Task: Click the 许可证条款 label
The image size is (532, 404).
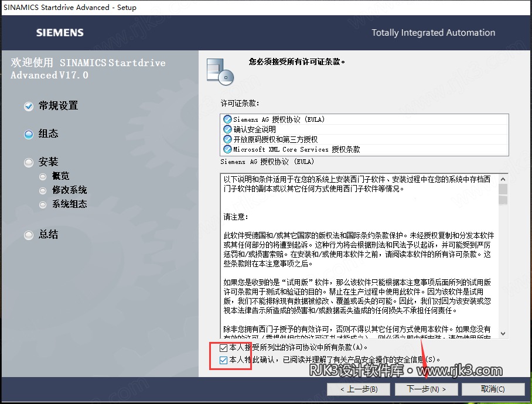Action: [240, 103]
